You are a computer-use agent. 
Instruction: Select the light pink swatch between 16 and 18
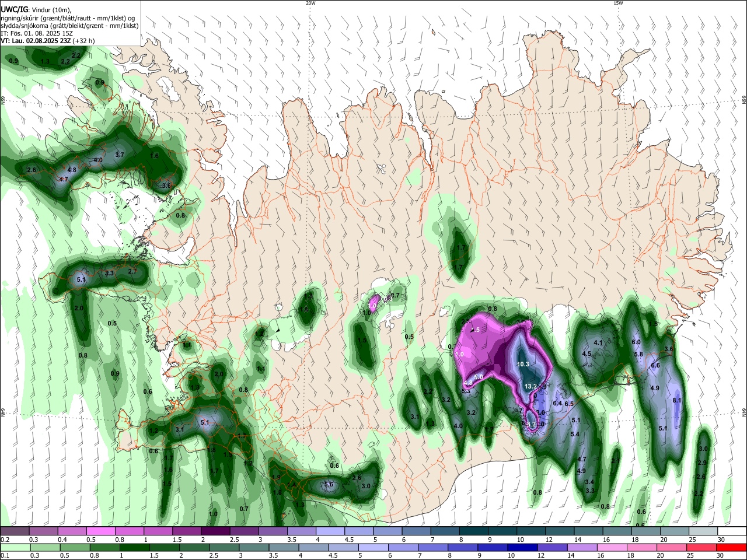pos(612,547)
